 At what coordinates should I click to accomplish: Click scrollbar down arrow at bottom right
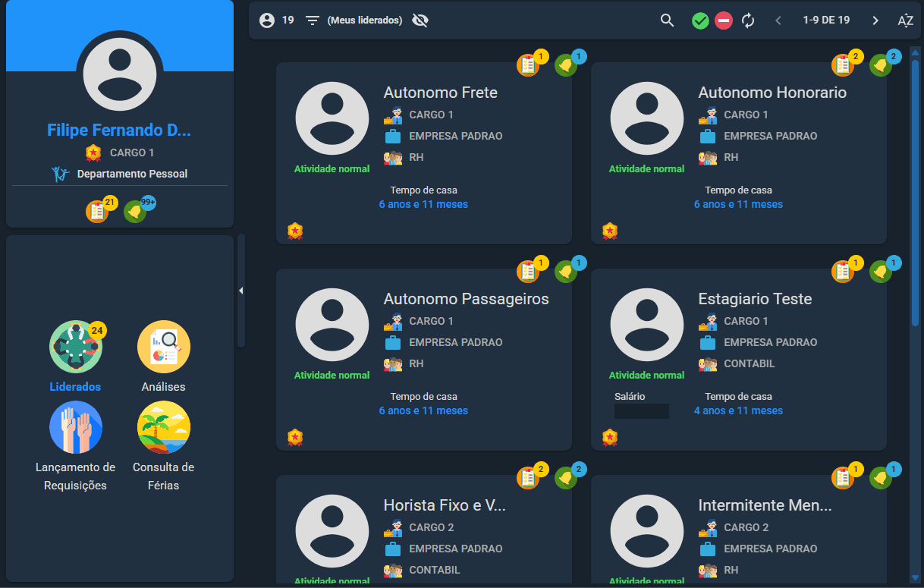[x=915, y=579]
